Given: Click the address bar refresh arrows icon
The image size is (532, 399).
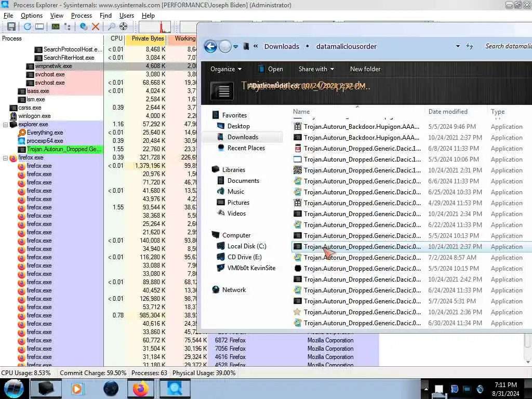Looking at the screenshot, I should (x=470, y=46).
